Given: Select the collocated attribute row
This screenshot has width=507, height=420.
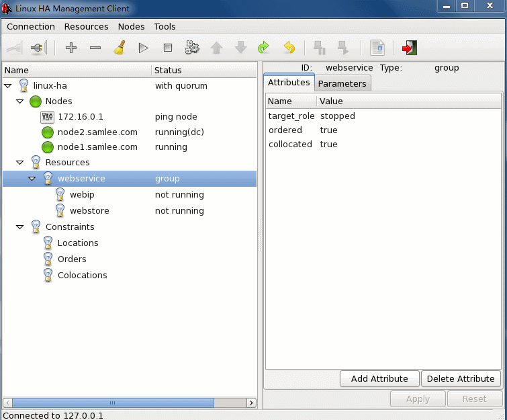Looking at the screenshot, I should [383, 144].
